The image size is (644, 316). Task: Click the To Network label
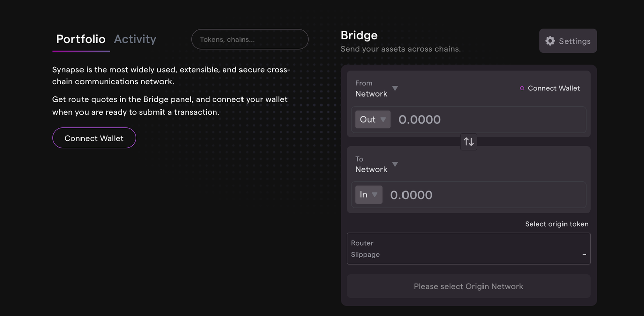click(371, 169)
